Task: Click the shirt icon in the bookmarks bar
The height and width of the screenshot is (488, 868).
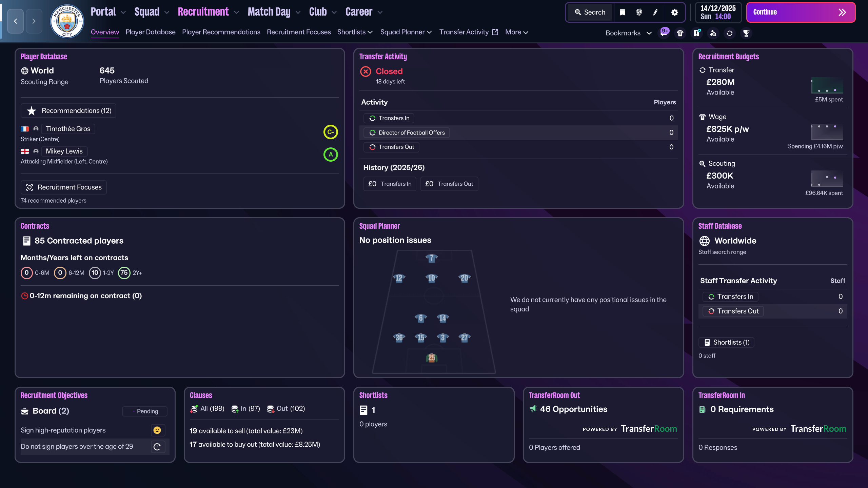Action: point(680,33)
